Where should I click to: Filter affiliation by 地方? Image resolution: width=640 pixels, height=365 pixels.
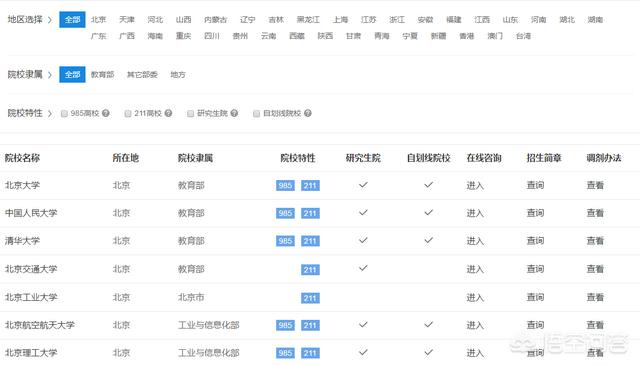178,74
